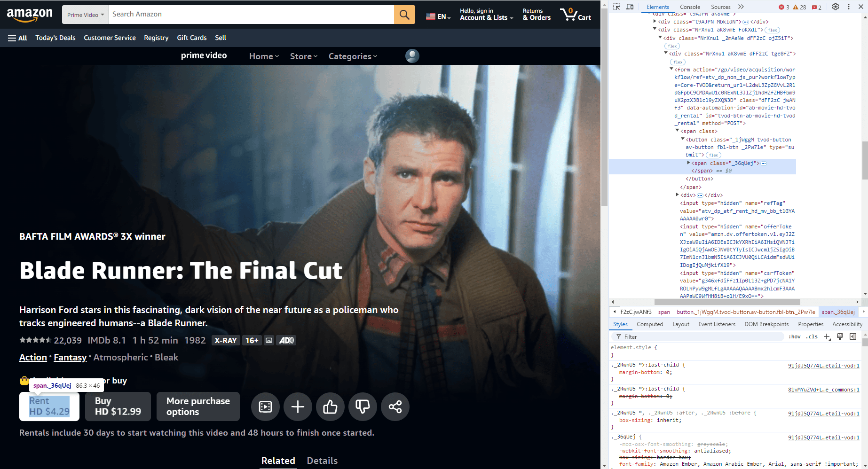Click the Buy HD $12.99 button
The height and width of the screenshot is (469, 868).
[118, 406]
